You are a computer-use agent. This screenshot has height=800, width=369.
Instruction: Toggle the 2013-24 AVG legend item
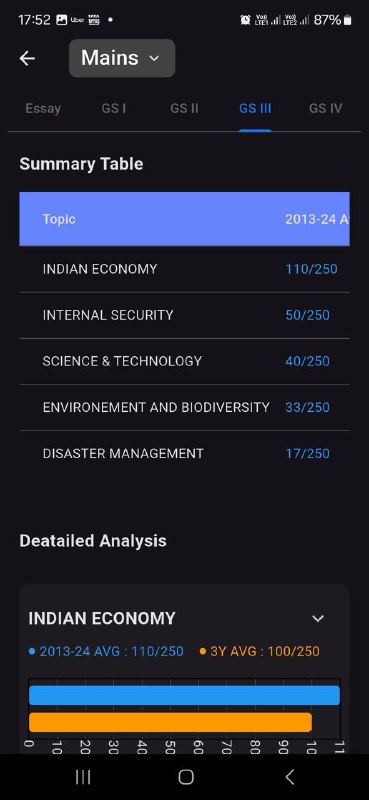106,651
